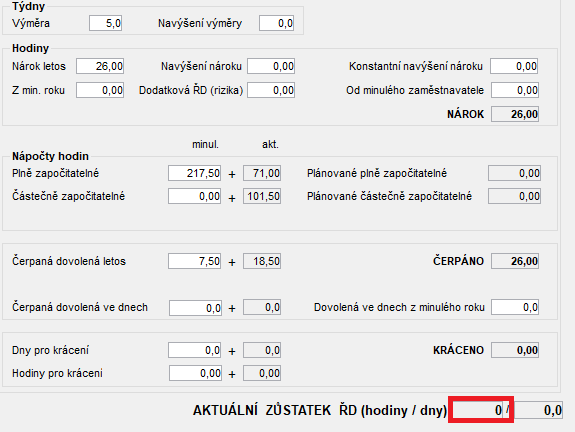Click the Konstantní navýšení nároku field

pos(514,66)
